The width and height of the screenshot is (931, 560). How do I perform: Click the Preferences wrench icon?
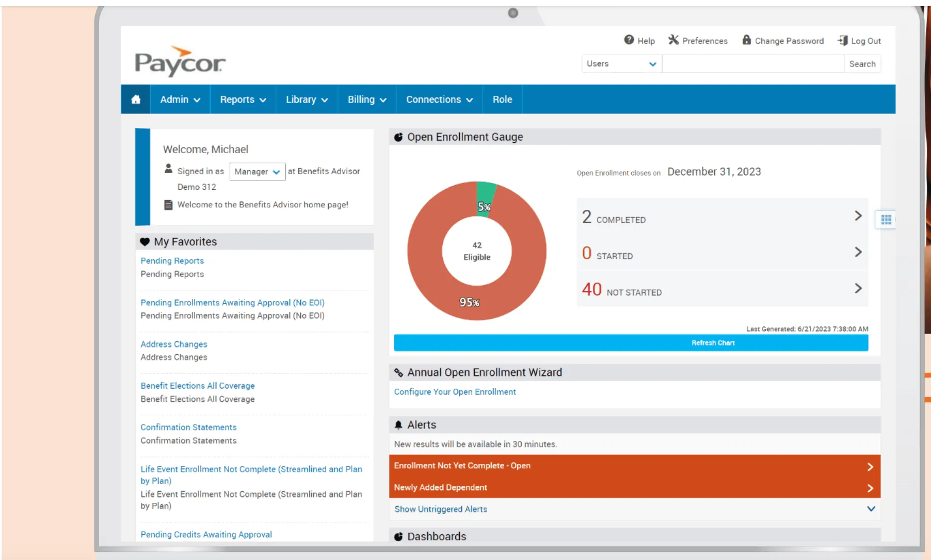pos(673,40)
